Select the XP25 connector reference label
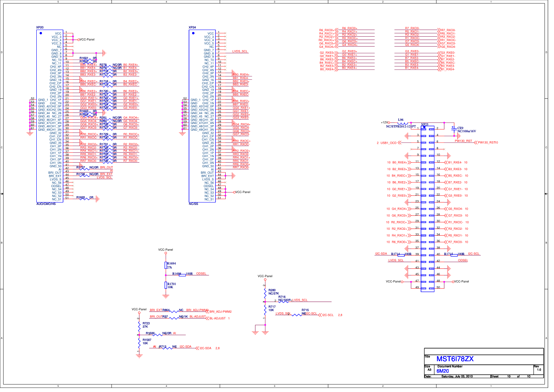The image size is (554, 392). point(424,125)
